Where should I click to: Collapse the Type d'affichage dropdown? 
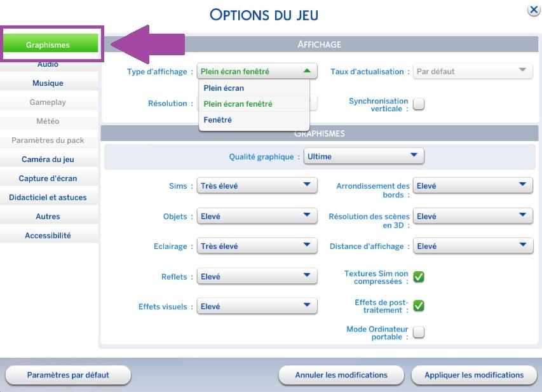pyautogui.click(x=257, y=72)
